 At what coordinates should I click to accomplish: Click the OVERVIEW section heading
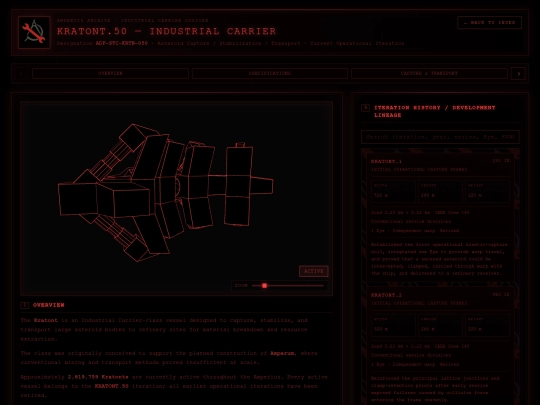[49, 305]
